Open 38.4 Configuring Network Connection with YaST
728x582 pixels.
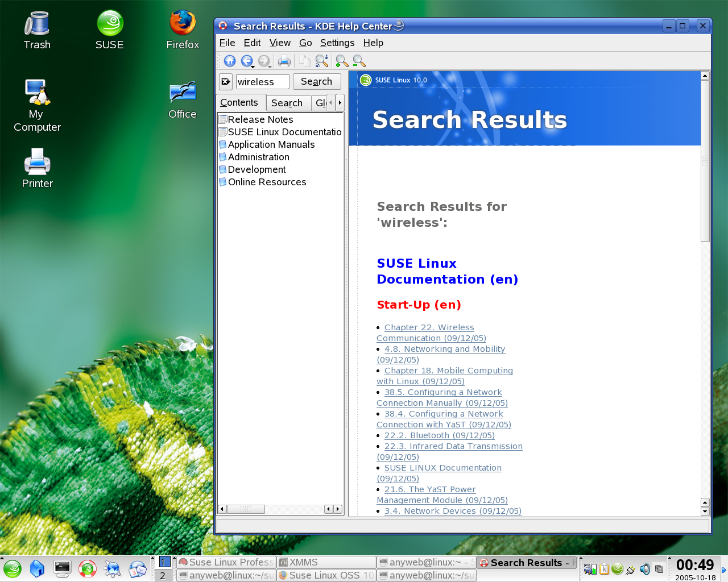pos(444,419)
